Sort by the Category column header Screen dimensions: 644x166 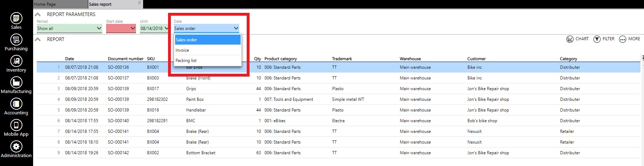(569, 59)
